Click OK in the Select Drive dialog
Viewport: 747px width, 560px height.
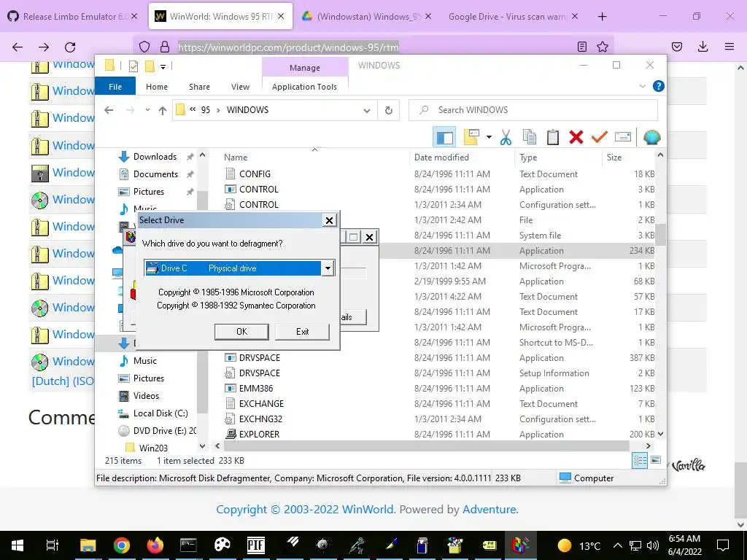[241, 332]
